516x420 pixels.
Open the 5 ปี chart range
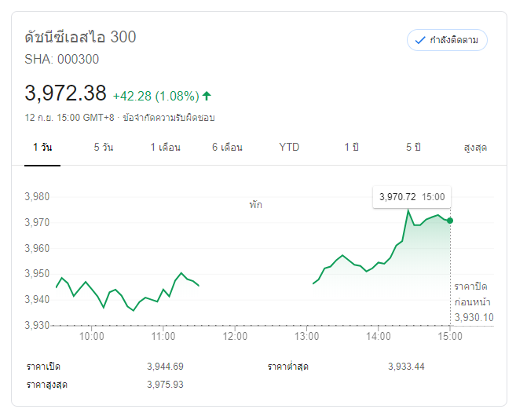click(414, 147)
